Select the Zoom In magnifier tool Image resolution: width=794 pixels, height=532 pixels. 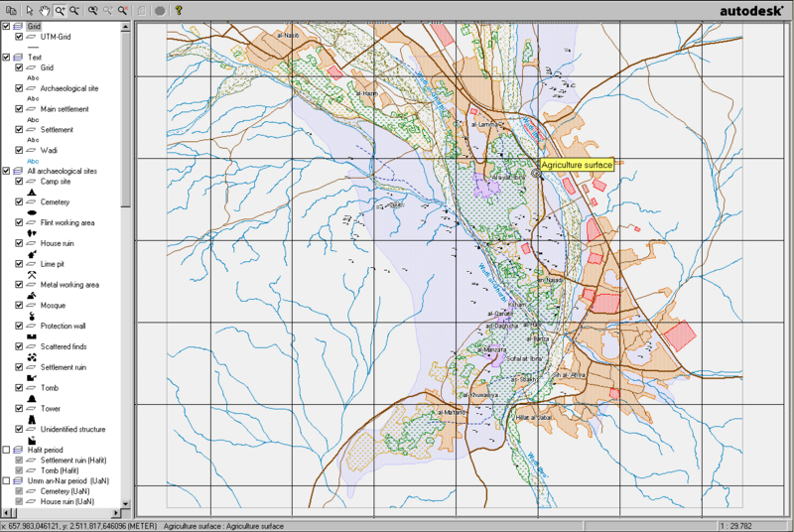pos(60,9)
